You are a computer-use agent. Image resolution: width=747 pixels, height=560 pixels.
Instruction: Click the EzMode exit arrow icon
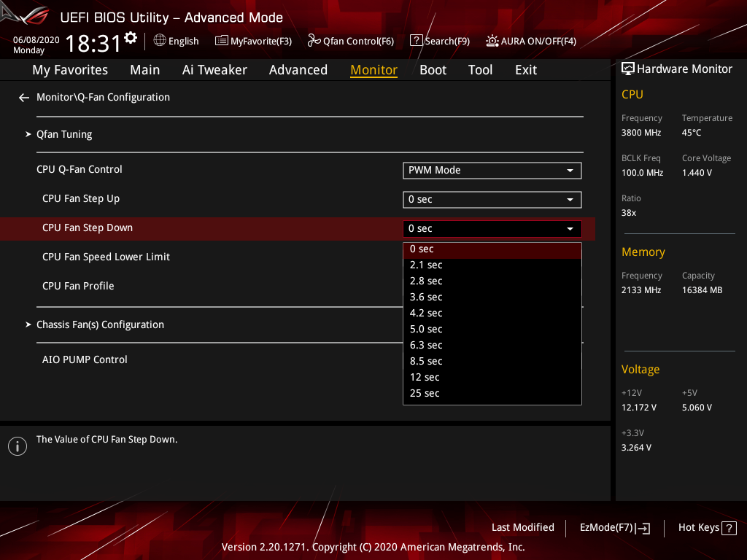[643, 528]
